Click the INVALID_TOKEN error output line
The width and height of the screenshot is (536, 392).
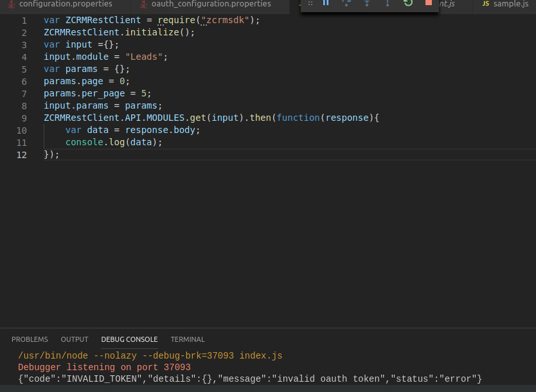coord(250,379)
